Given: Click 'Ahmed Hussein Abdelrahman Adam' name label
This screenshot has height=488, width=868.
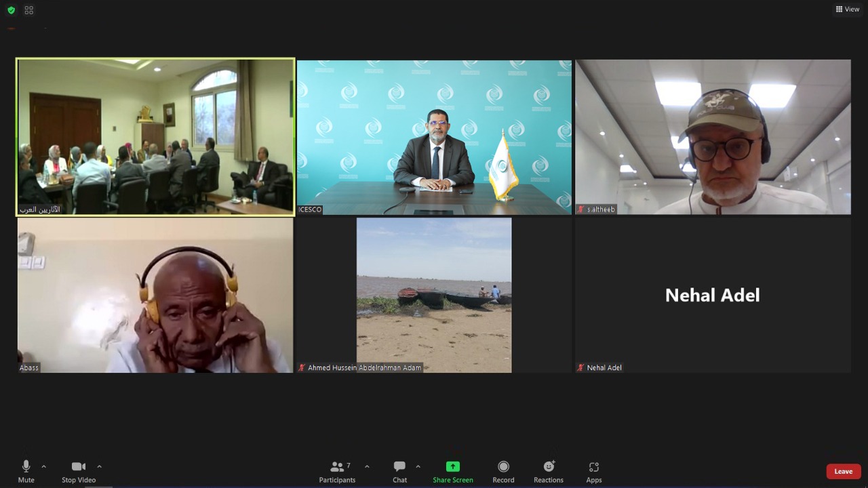Looking at the screenshot, I should click(365, 367).
